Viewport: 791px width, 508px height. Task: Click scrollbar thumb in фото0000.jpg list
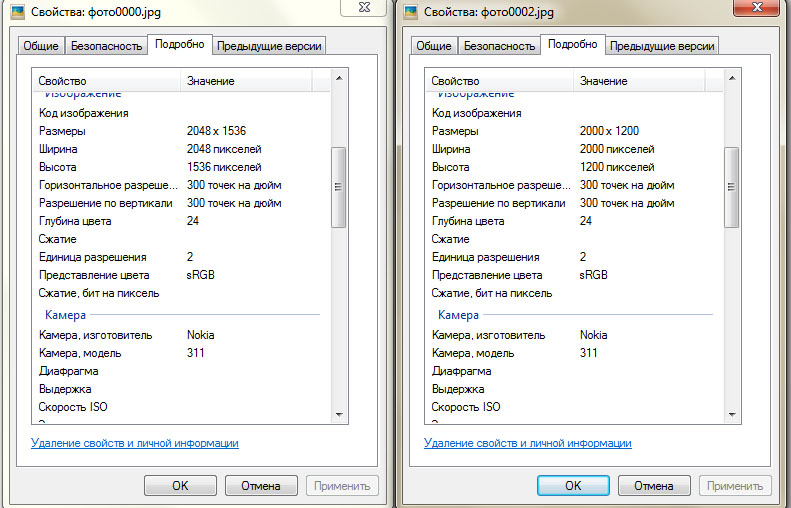coord(338,187)
